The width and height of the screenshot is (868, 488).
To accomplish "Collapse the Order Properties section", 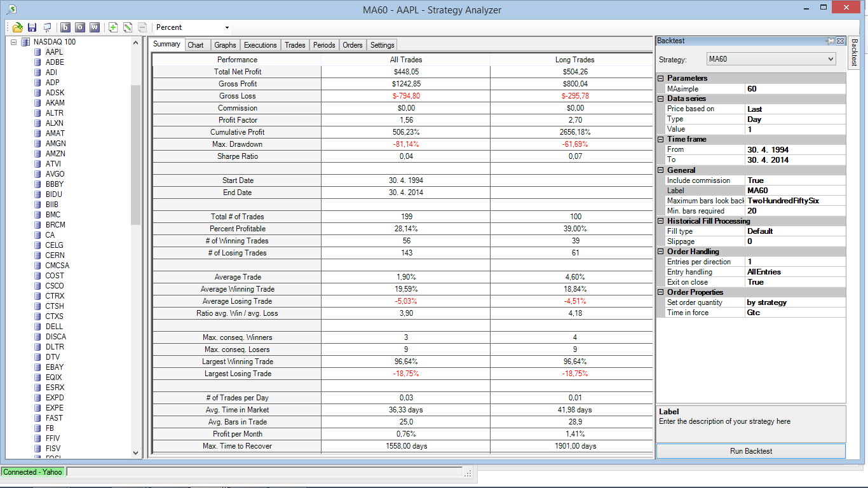I will pos(661,292).
